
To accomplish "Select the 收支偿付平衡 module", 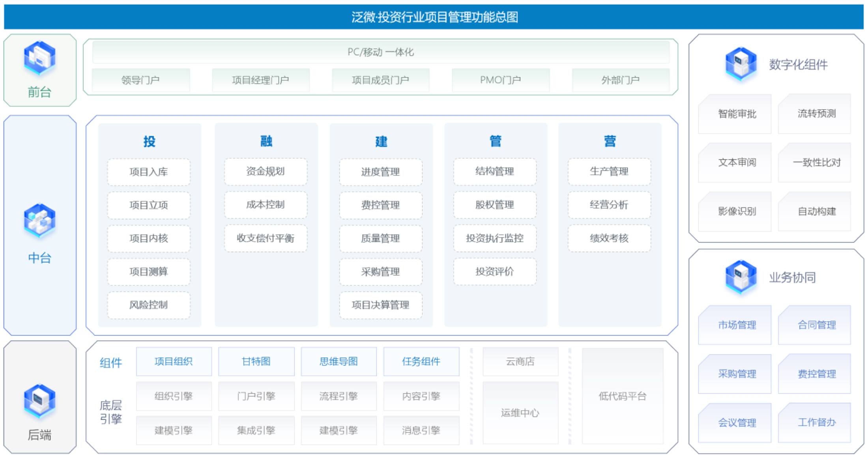I will [266, 238].
